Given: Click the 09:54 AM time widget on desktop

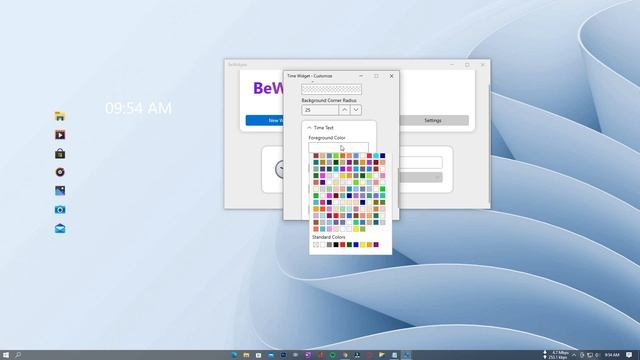Looking at the screenshot, I should point(138,108).
